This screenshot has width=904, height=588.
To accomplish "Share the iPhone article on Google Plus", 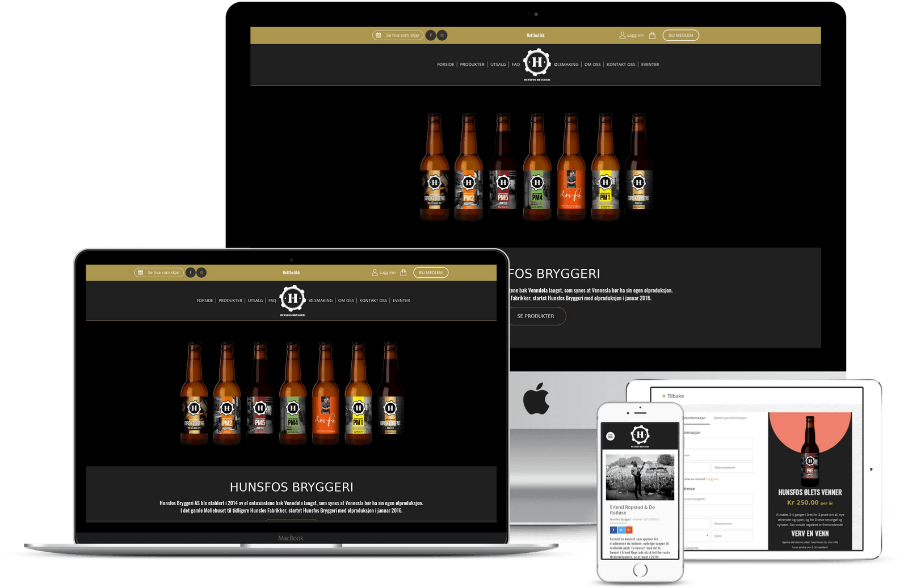I will tap(629, 530).
